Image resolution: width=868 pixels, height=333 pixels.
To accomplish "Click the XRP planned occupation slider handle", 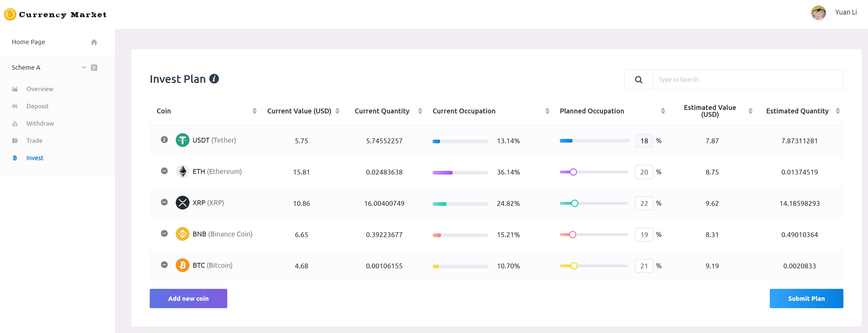I will (x=575, y=203).
